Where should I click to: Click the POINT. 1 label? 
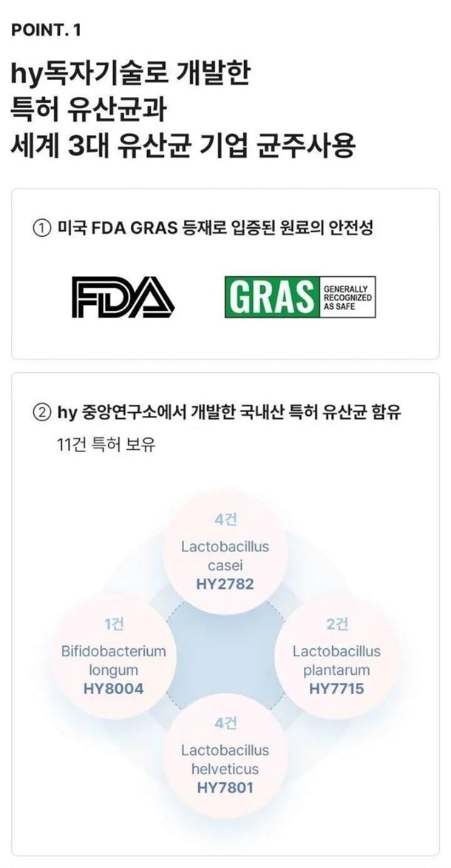click(46, 30)
